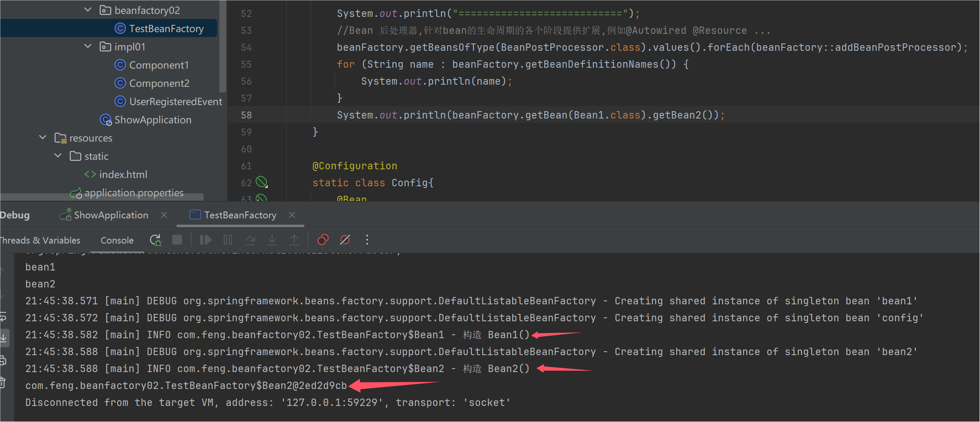Click the '//Bean' comment on line 53
Image resolution: width=980 pixels, height=422 pixels.
(355, 30)
